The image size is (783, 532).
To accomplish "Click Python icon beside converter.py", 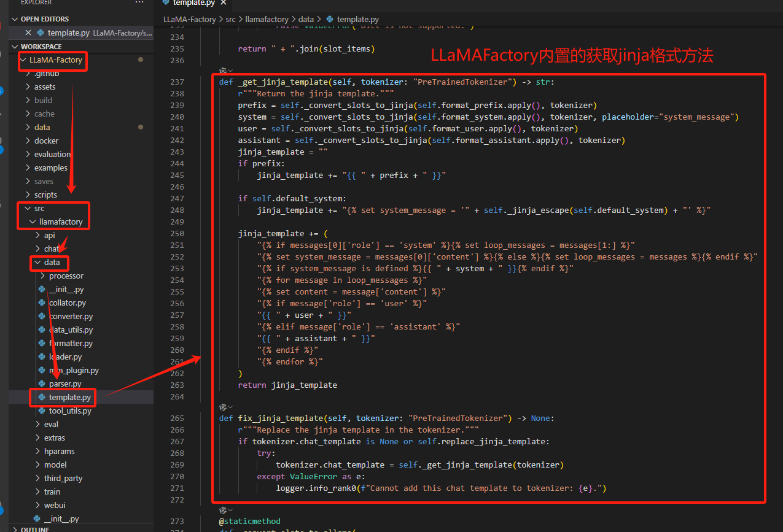I will pos(42,316).
